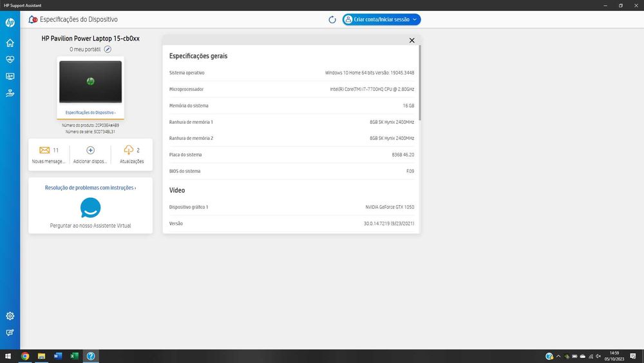Open the feedback icon in sidebar
Screen dimensions: 644x363
[x=10, y=333]
